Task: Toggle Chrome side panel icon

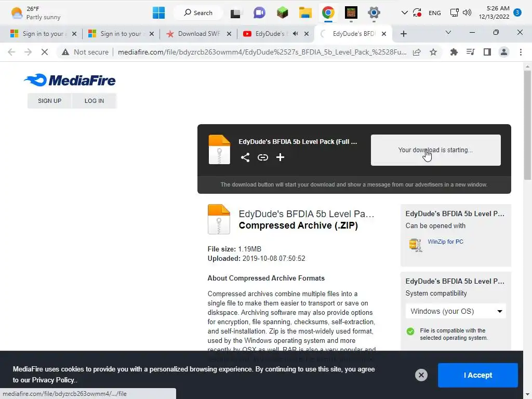Action: [x=487, y=52]
